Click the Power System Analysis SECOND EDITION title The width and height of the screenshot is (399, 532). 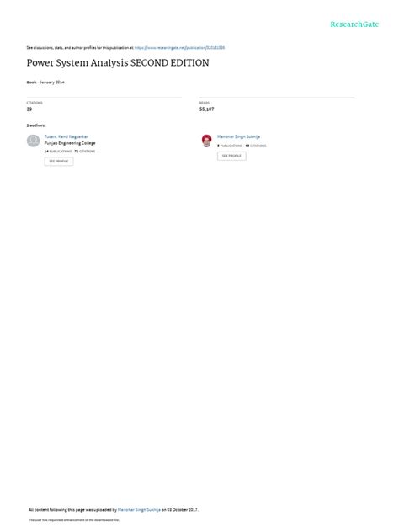118,63
